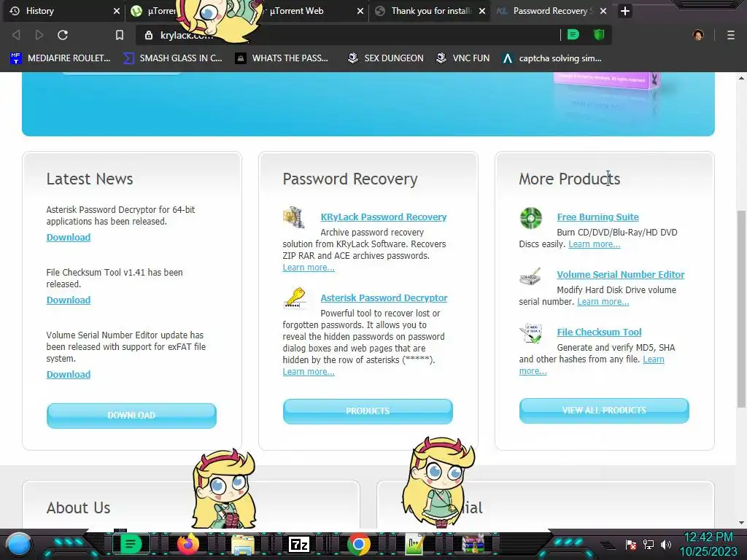Open WinRAR from the taskbar
747x560 pixels.
(473, 544)
